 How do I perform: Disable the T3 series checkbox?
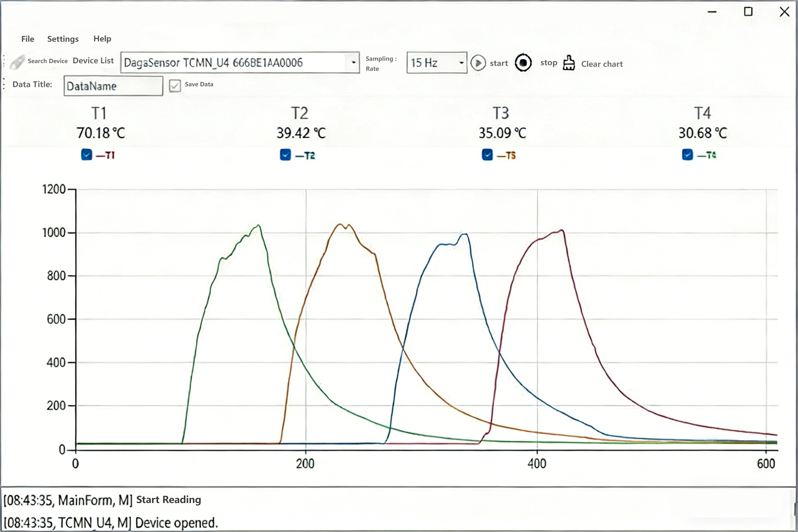(487, 155)
